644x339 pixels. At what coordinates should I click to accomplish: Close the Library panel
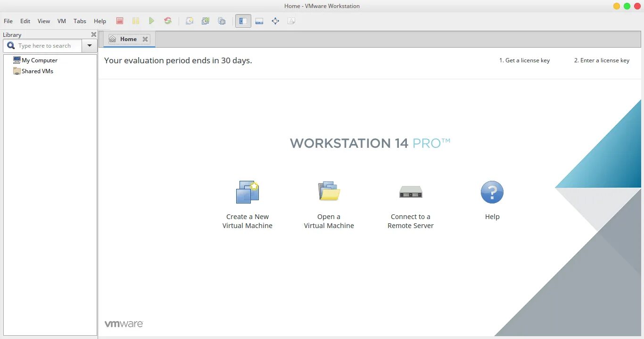(94, 34)
